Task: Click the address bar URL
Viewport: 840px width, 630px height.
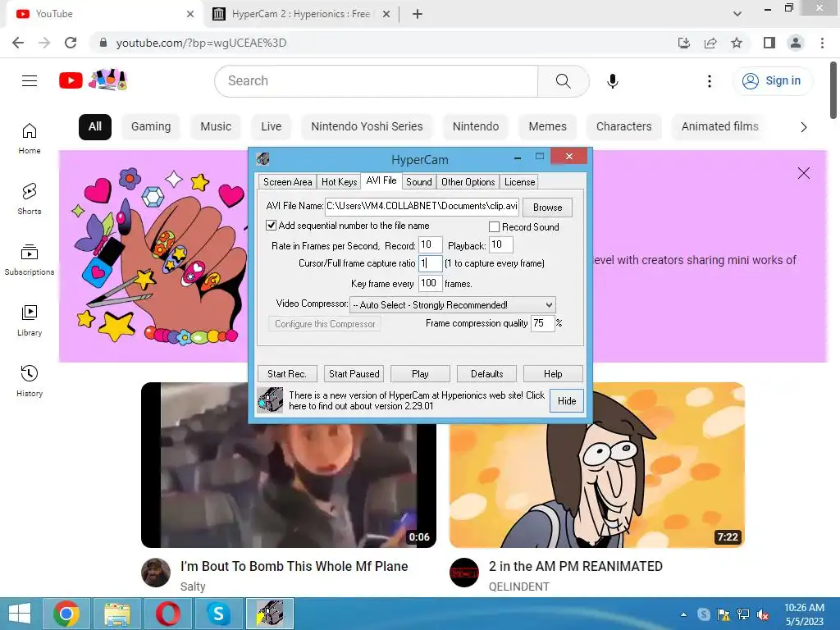Action: click(x=202, y=43)
